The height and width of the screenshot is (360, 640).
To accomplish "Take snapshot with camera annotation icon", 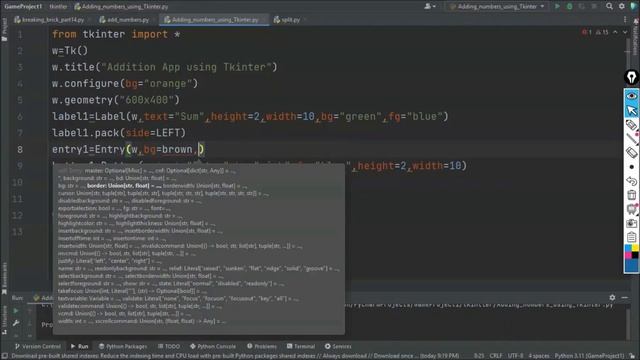I will click(631, 223).
